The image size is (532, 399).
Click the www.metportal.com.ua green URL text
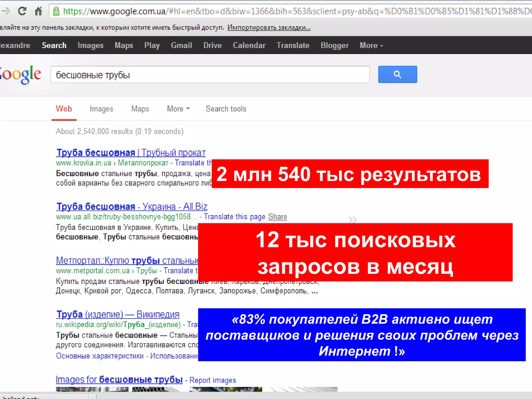93,271
